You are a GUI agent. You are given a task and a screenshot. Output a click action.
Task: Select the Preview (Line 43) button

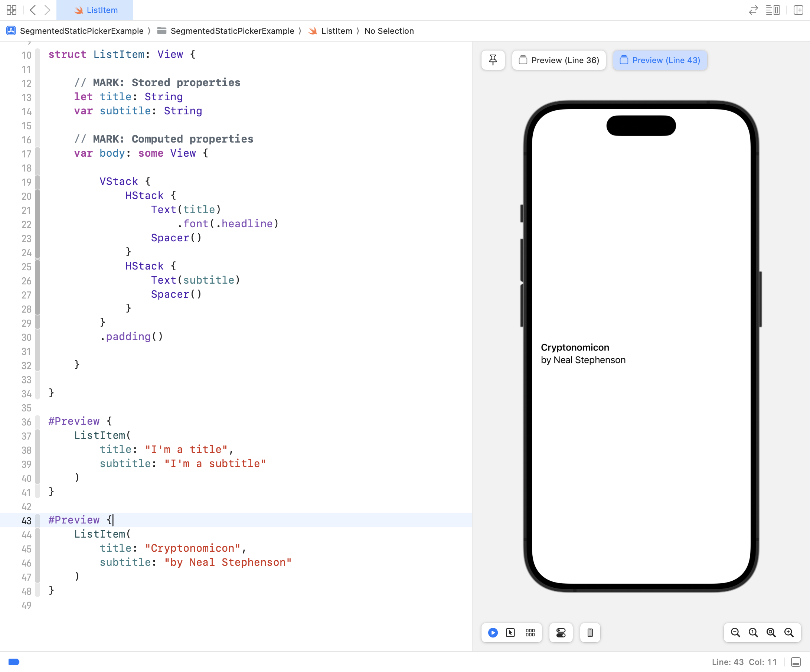click(x=660, y=60)
